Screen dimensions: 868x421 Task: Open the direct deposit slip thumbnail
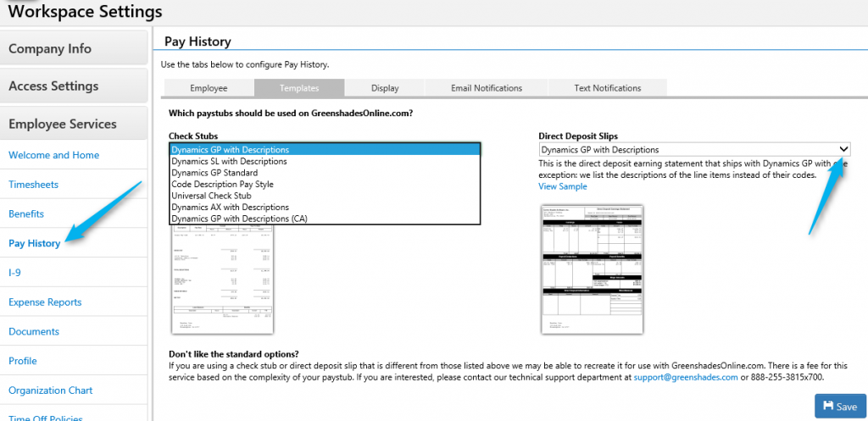click(x=592, y=269)
